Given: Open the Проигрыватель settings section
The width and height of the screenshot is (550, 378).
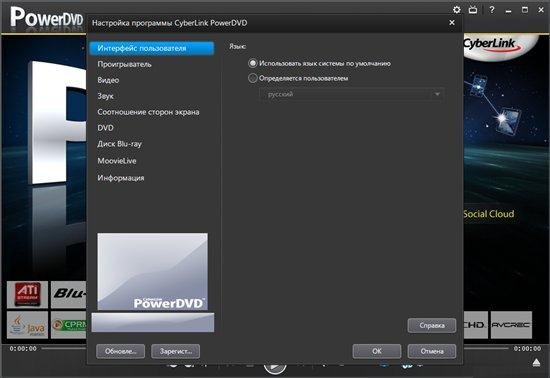Looking at the screenshot, I should [125, 64].
